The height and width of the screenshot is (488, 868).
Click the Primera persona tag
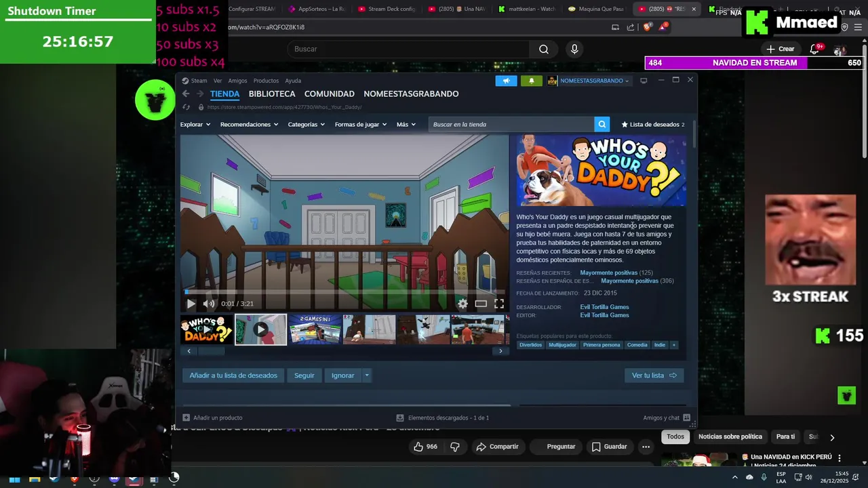coord(601,345)
